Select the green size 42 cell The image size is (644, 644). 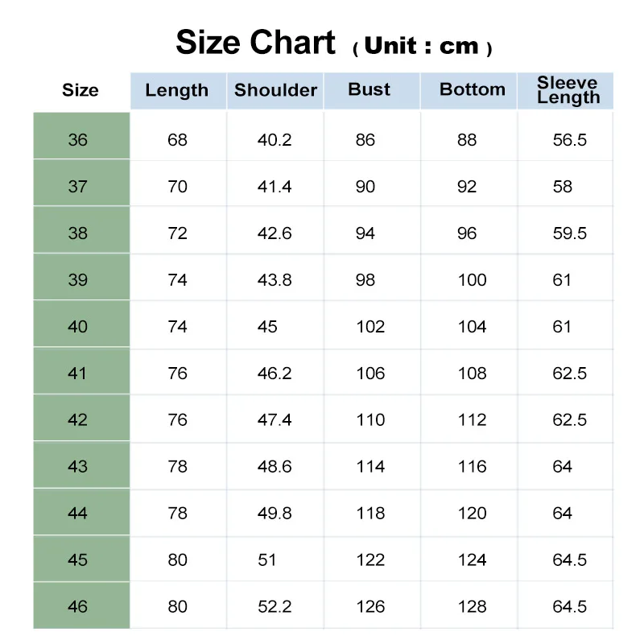tap(78, 420)
